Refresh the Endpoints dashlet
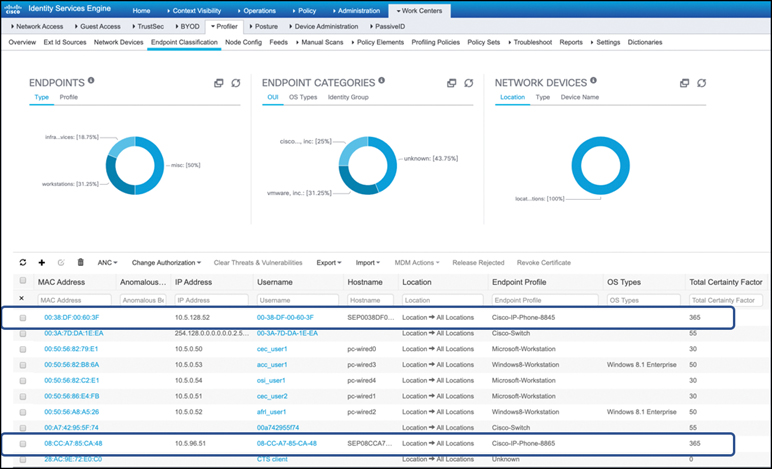Viewport: 772px width, 469px height. tap(236, 83)
